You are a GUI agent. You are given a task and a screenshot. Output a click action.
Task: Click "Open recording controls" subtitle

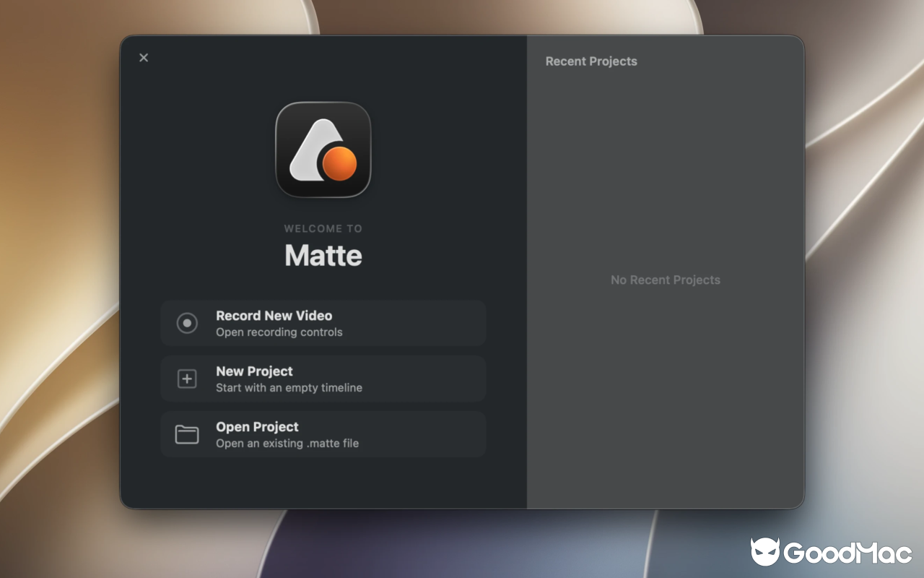[279, 332]
